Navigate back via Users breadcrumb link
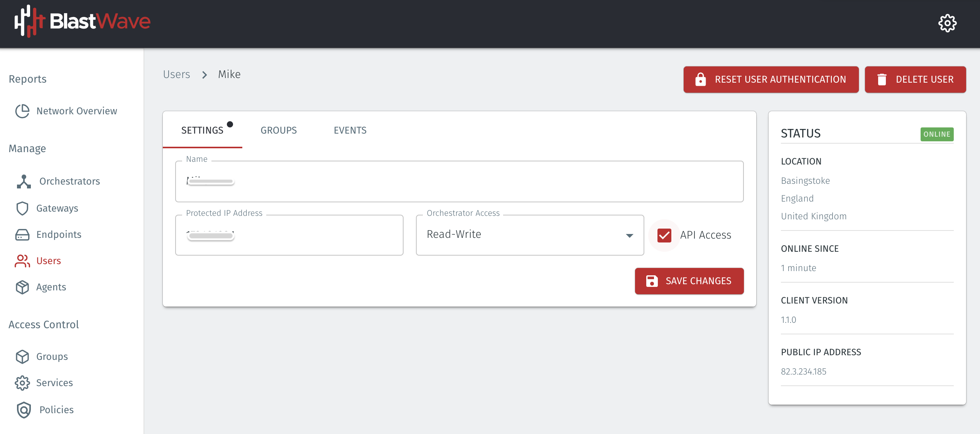Screen dimensions: 980x434 (x=177, y=74)
